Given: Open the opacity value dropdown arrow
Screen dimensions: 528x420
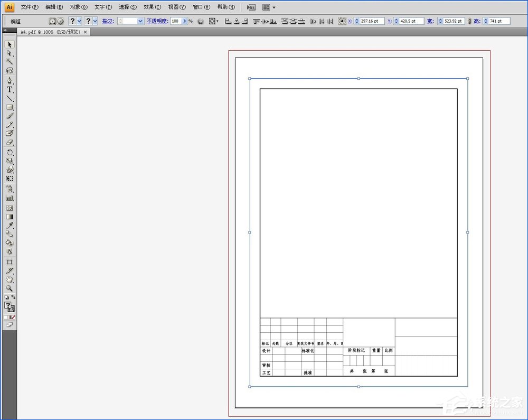Looking at the screenshot, I should pos(184,21).
